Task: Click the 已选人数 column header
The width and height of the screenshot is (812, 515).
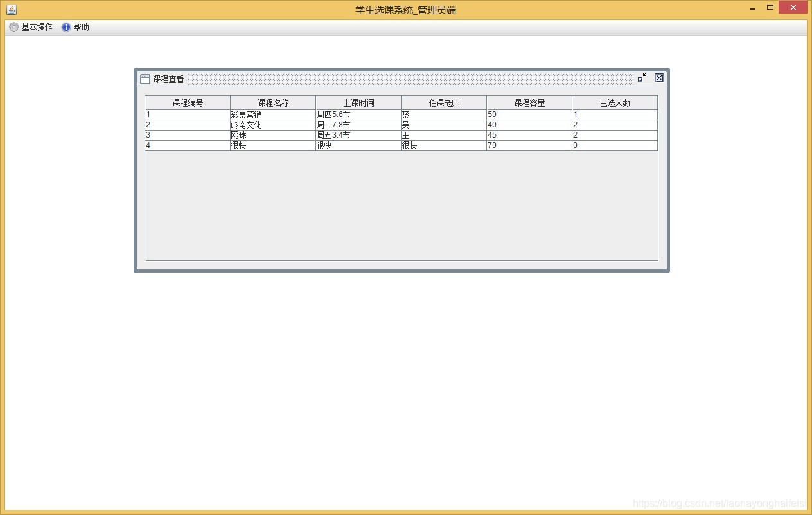Action: (x=615, y=103)
